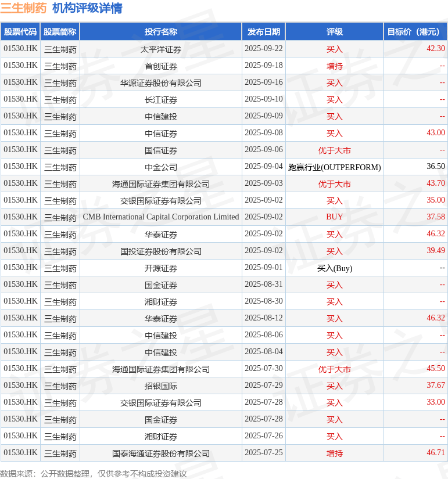The height and width of the screenshot is (479, 448).
Task: Click the 2025-09-16 date cell
Action: pyautogui.click(x=264, y=82)
